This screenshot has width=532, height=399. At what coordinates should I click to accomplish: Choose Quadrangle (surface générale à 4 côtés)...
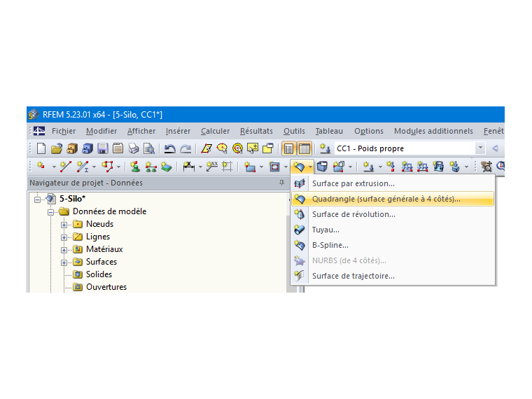(x=393, y=199)
